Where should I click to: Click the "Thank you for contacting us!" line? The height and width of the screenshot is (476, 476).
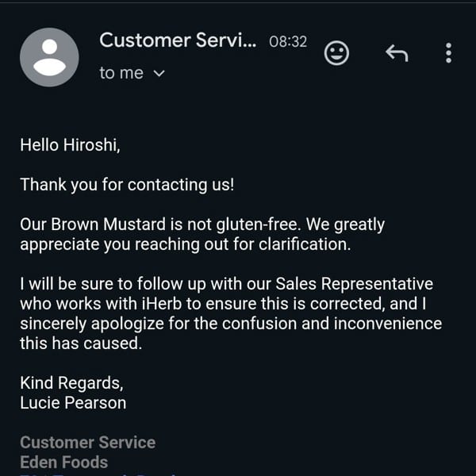point(127,185)
